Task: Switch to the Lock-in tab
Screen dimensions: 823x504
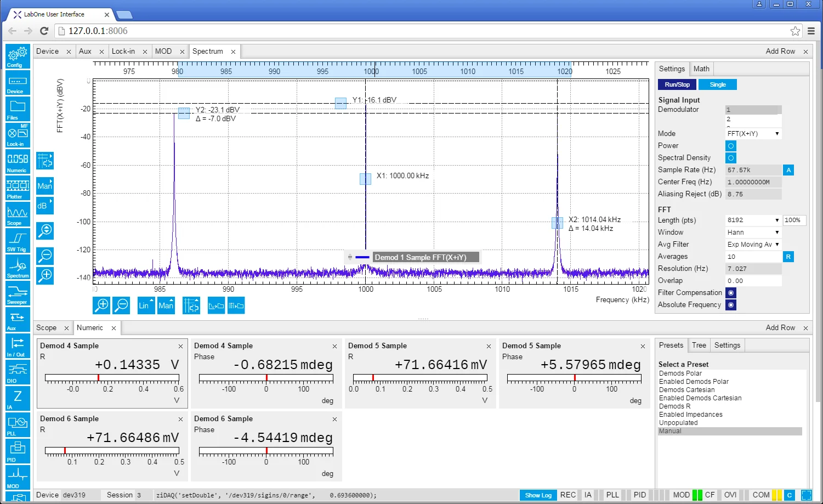Action: pyautogui.click(x=123, y=51)
